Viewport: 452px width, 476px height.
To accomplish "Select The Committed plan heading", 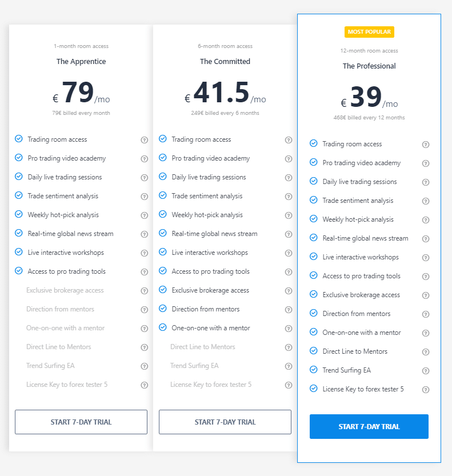I will 225,62.
